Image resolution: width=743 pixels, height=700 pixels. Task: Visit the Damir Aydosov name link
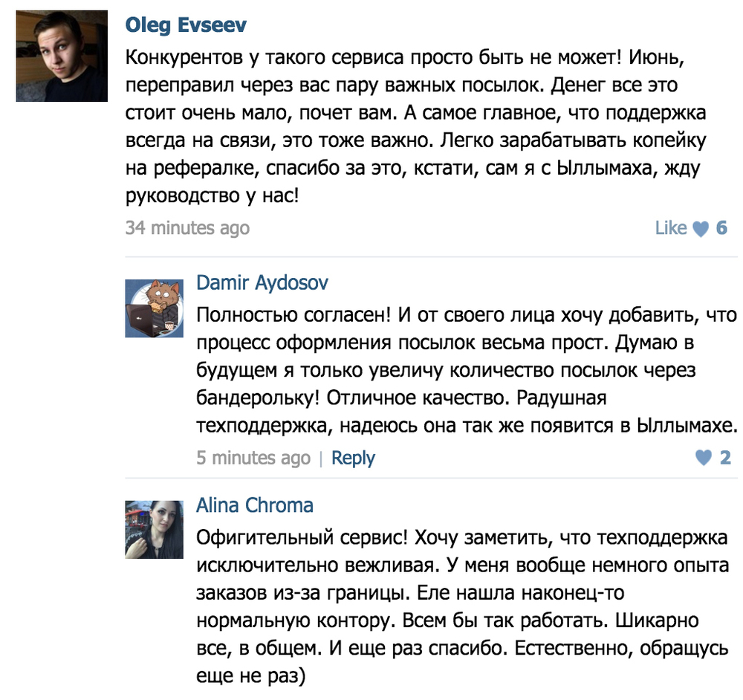coord(262,282)
